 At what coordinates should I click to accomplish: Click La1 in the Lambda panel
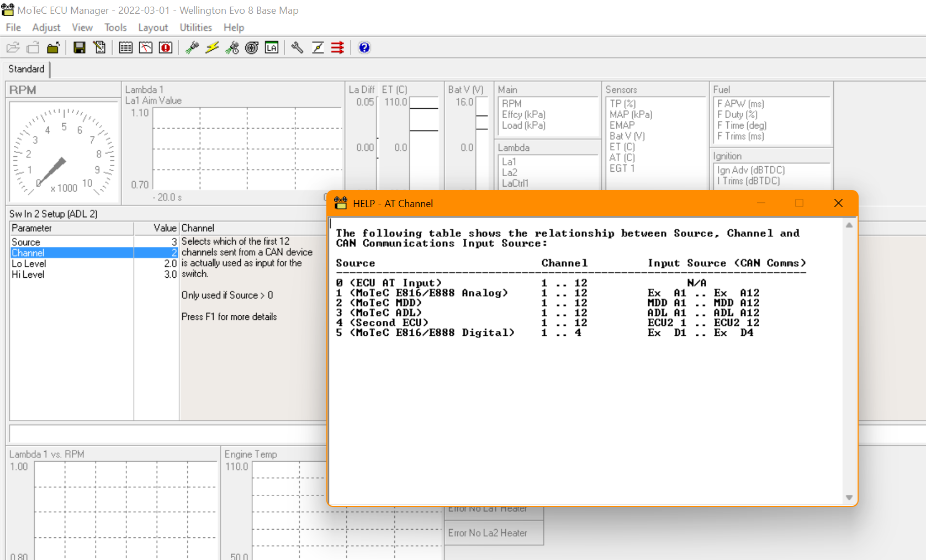point(509,162)
